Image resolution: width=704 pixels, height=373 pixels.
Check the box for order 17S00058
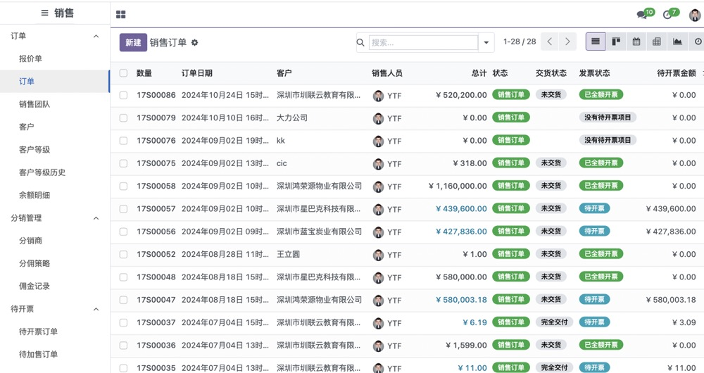(123, 186)
